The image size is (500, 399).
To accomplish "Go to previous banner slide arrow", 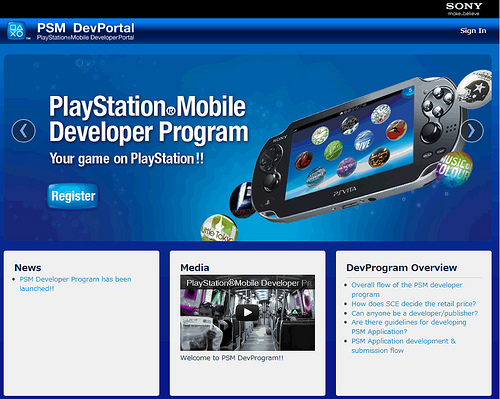I will 24,131.
